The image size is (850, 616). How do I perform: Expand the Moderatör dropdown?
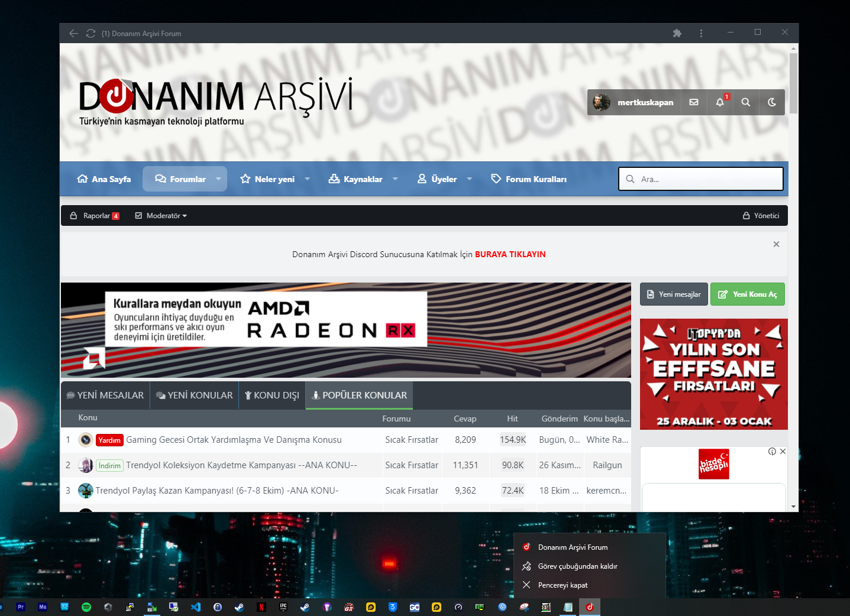tap(161, 216)
